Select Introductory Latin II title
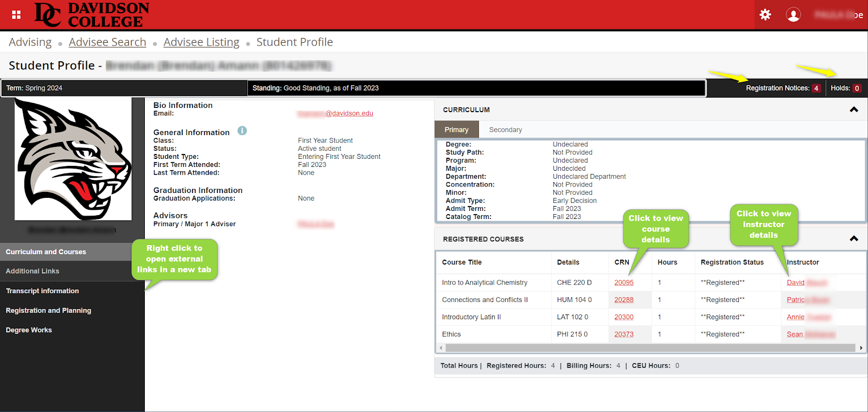Screen dimensions: 868x412 coord(471,317)
